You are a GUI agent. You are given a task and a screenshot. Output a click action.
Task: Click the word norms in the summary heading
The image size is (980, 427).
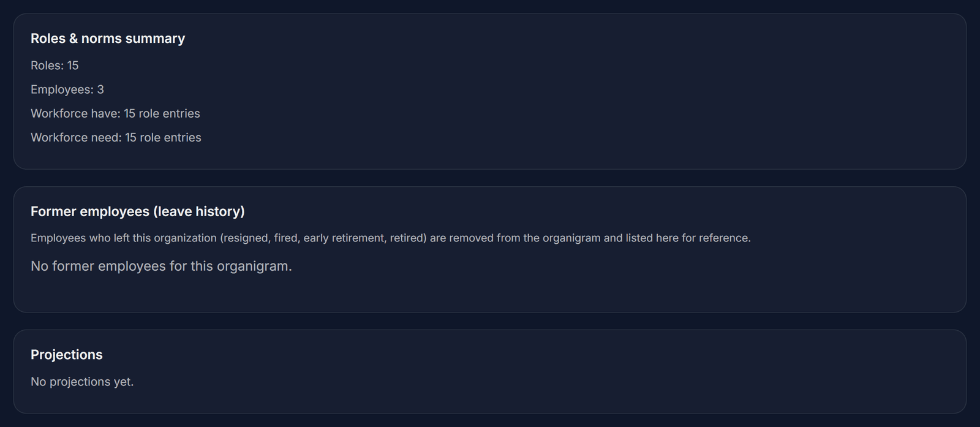tap(101, 39)
